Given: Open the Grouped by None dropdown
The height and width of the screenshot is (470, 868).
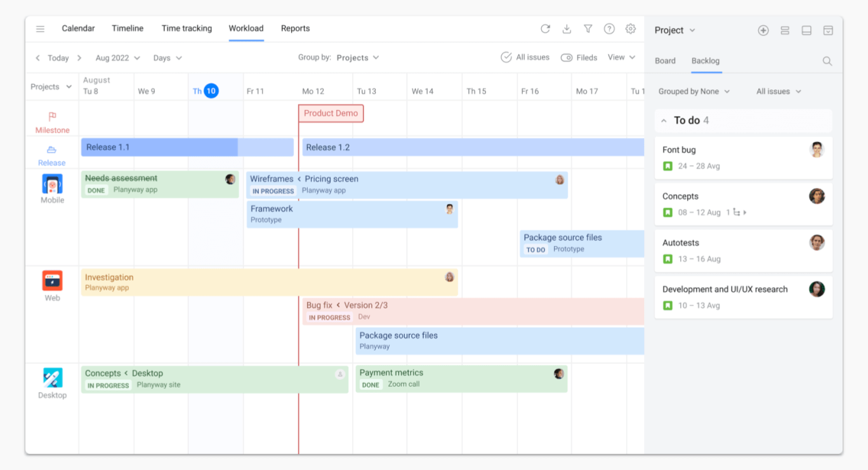Looking at the screenshot, I should [694, 91].
